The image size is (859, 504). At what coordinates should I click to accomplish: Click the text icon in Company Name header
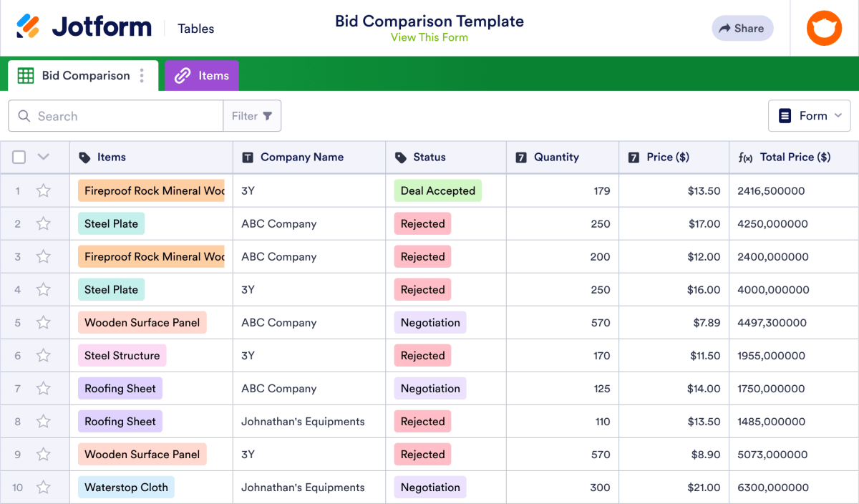pyautogui.click(x=247, y=157)
